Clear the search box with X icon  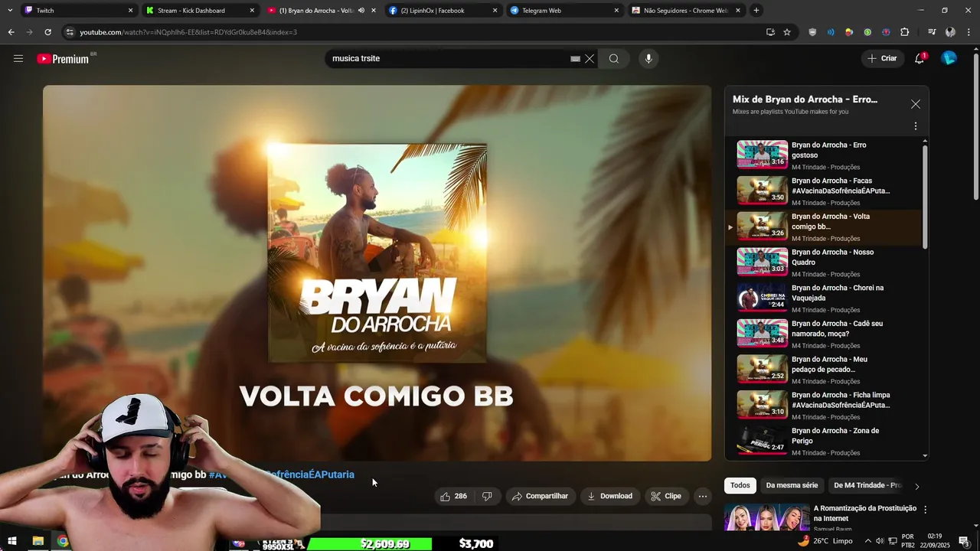[590, 59]
